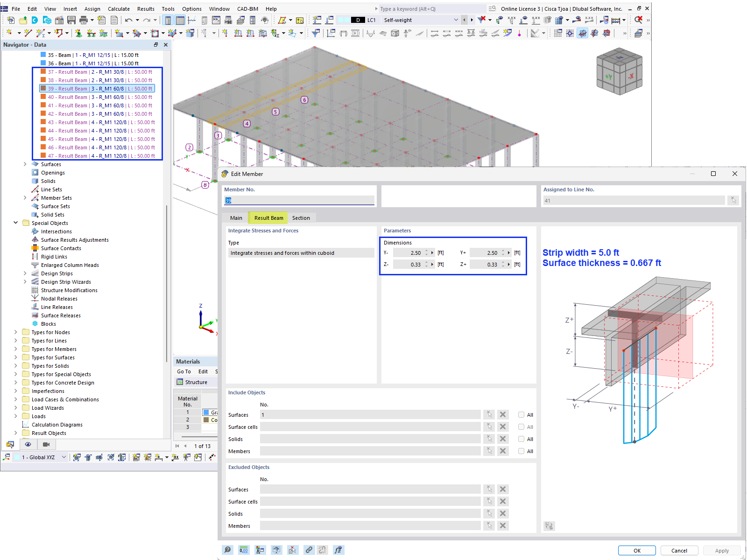Open the Self-weight load case dropdown
Image resolution: width=747 pixels, height=560 pixels.
click(x=456, y=20)
